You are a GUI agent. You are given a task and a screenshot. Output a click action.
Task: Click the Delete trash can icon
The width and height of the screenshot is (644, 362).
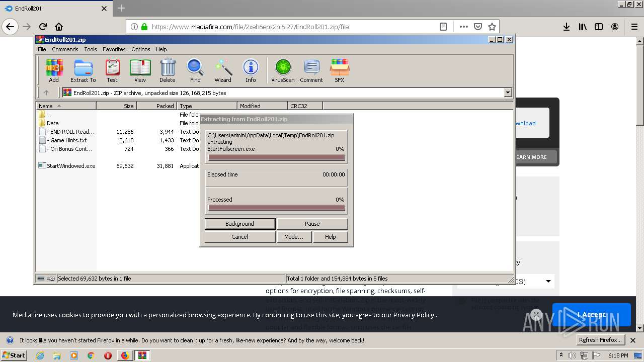168,70
